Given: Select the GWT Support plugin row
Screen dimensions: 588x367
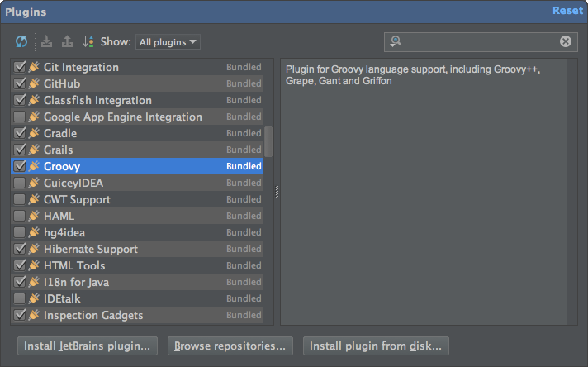Looking at the screenshot, I should [x=137, y=199].
